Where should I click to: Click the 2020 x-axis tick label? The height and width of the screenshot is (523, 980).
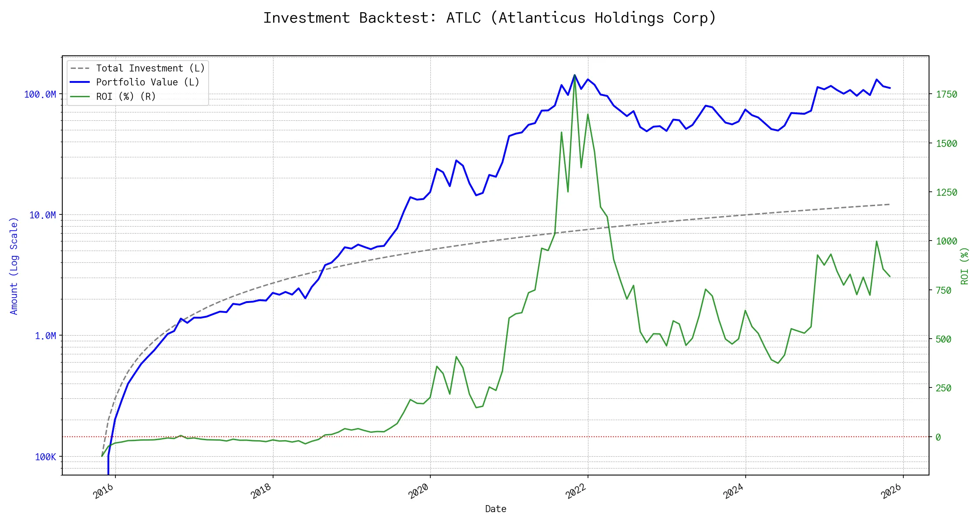[419, 491]
